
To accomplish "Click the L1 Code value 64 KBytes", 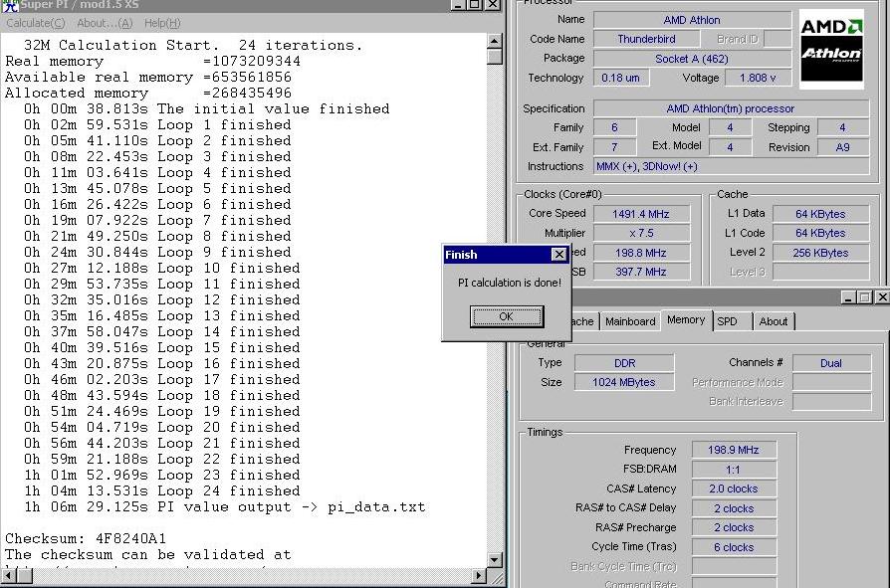I will click(820, 233).
